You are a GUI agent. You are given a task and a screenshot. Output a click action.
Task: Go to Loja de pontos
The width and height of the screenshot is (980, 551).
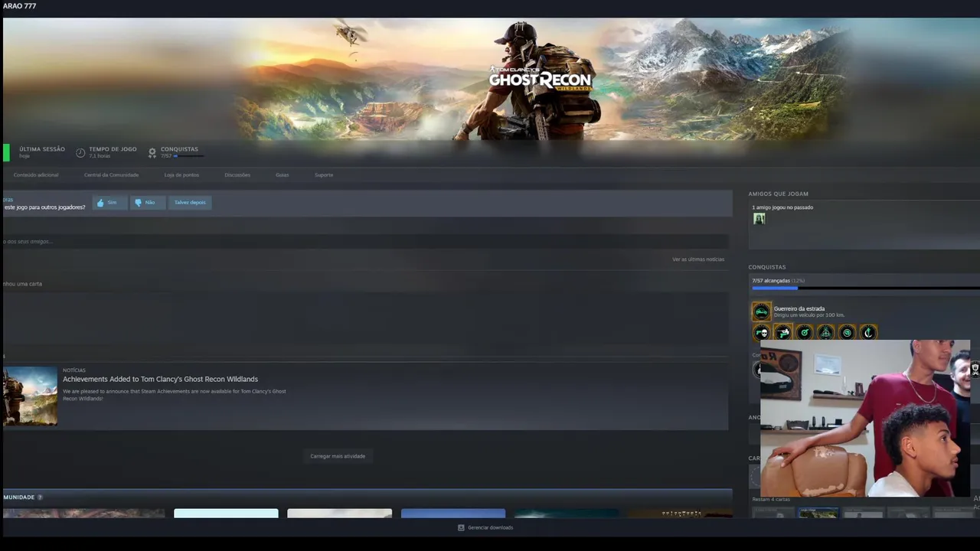click(x=181, y=174)
